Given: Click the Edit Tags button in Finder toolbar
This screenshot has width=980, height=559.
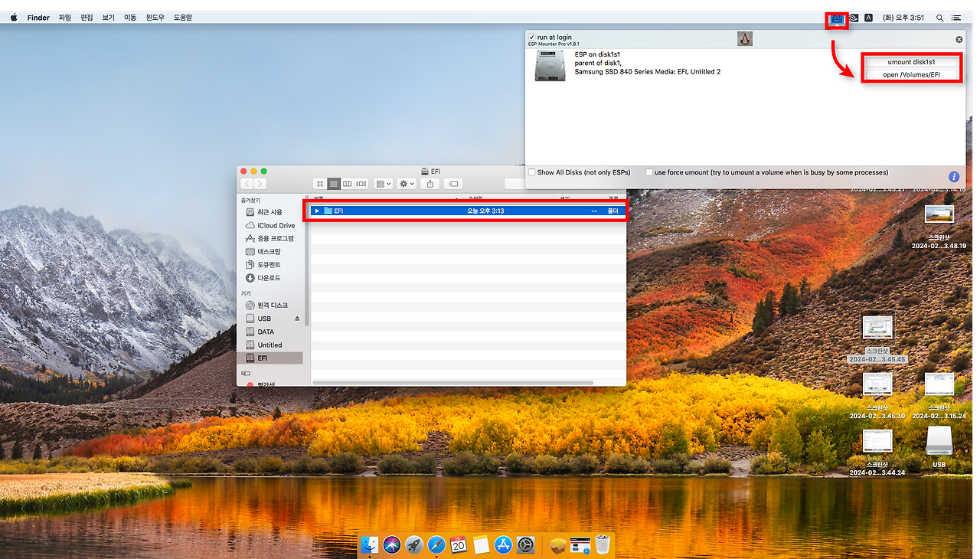Looking at the screenshot, I should [x=453, y=184].
